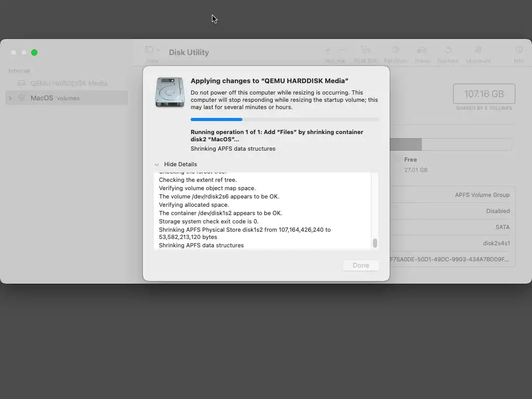Click the 27.01 GB free value
This screenshot has width=532, height=399.
coord(416,170)
